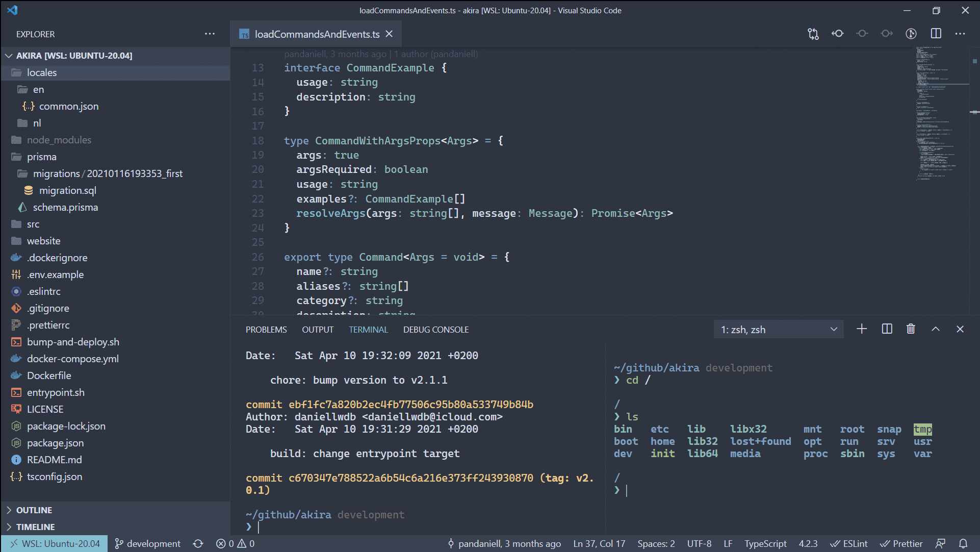Kill the terminal with the trash icon
The width and height of the screenshot is (980, 552).
[x=911, y=329]
